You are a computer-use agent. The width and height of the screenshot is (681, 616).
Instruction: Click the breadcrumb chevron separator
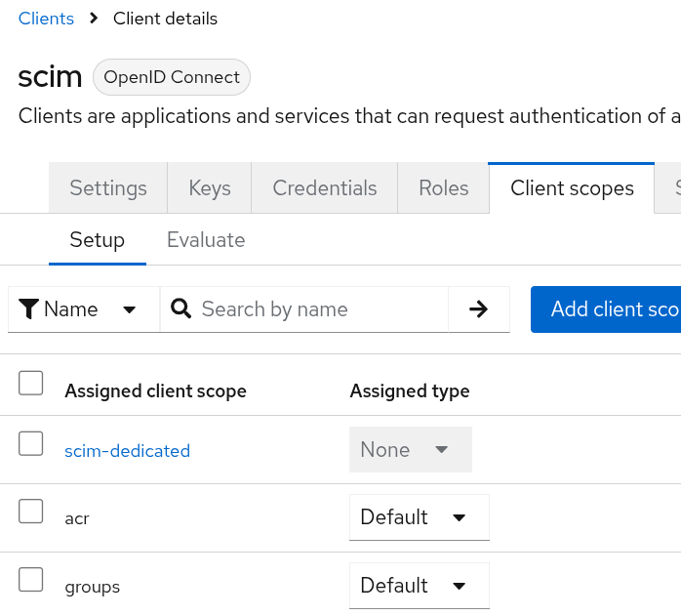94,19
